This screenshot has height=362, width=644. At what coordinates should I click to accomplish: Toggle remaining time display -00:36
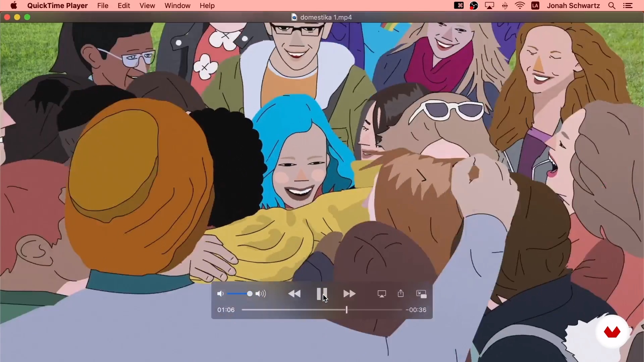416,310
